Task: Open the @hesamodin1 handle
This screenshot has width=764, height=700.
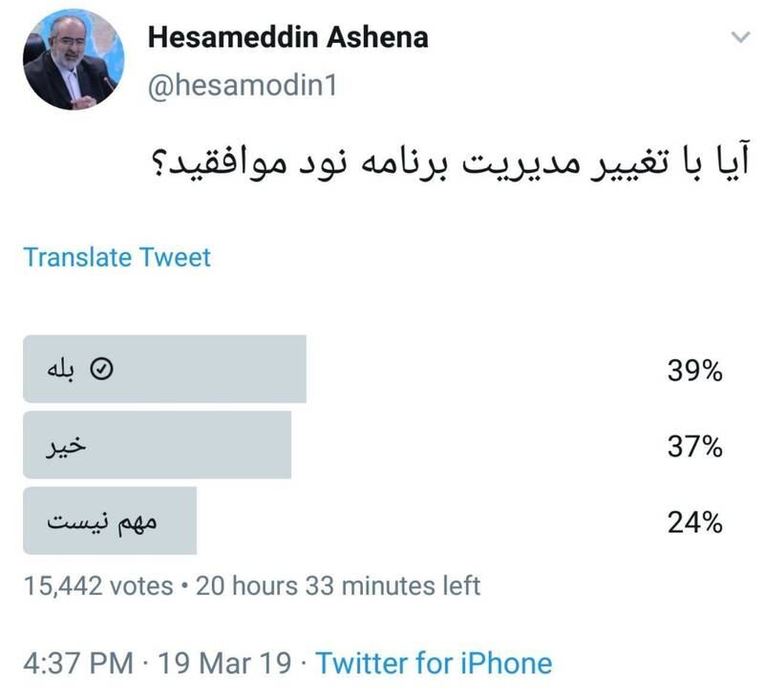Action: [244, 86]
